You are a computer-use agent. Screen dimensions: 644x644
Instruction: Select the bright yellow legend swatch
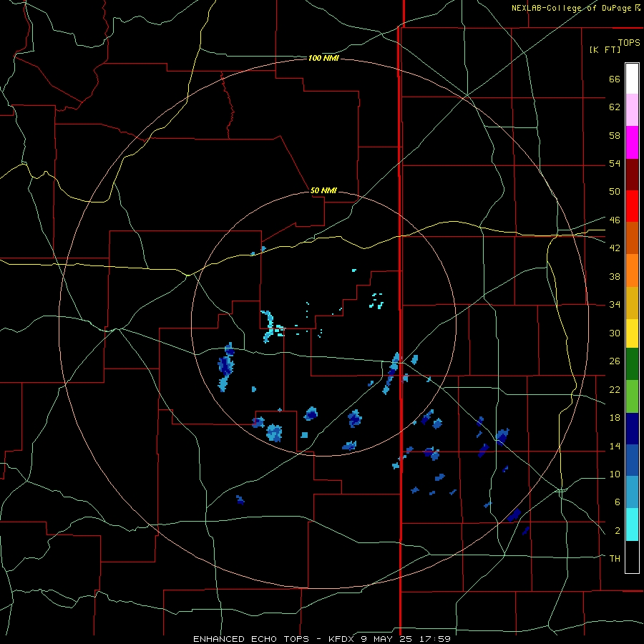[632, 333]
